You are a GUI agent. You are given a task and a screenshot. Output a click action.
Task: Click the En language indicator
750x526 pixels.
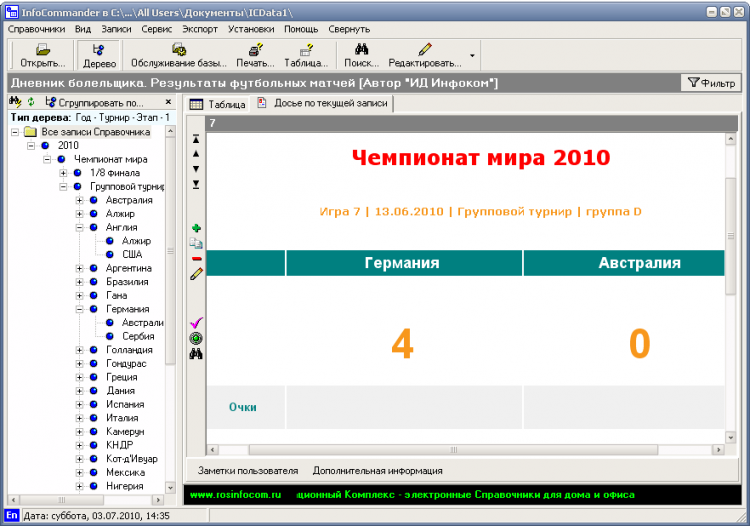(x=11, y=515)
